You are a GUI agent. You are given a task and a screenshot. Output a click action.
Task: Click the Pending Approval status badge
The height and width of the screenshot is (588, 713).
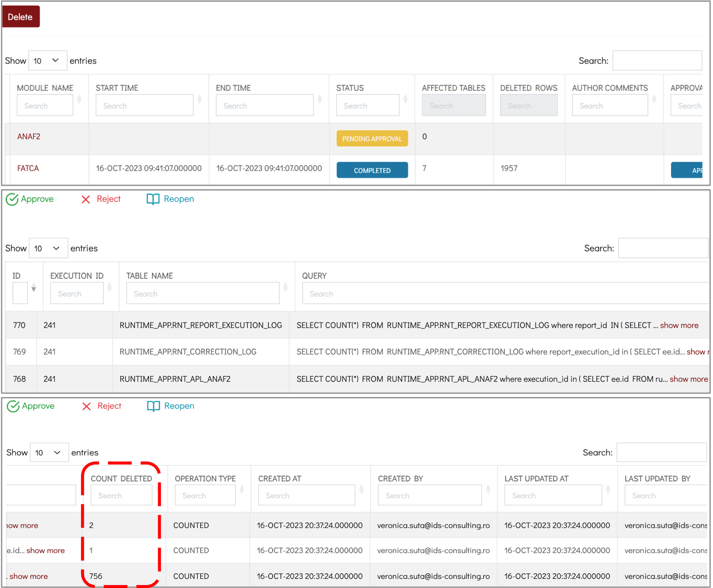pyautogui.click(x=372, y=139)
